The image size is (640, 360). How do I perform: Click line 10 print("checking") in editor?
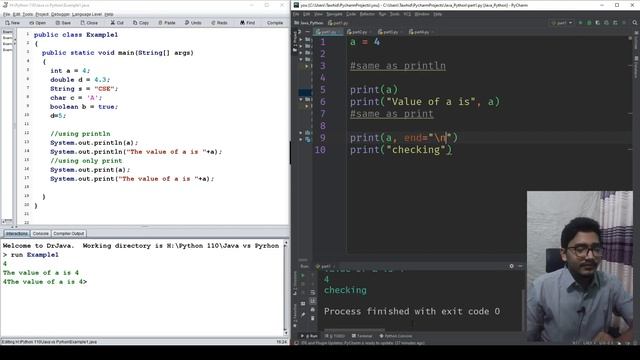pyautogui.click(x=401, y=150)
